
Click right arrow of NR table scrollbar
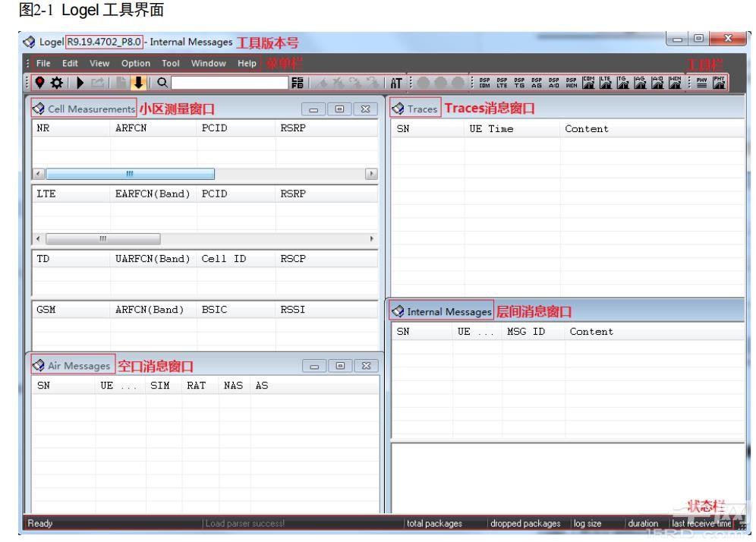(372, 174)
